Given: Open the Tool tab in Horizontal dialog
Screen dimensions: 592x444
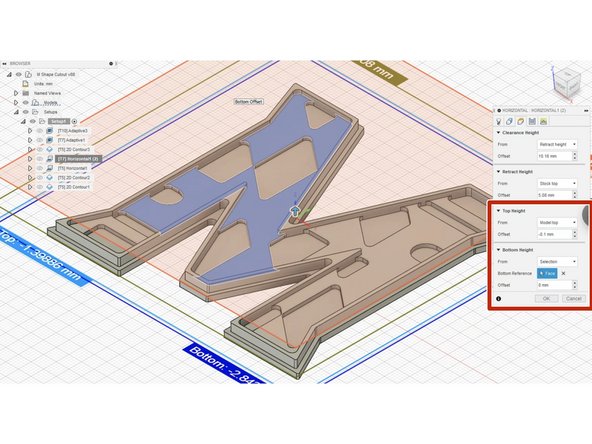Looking at the screenshot, I should click(x=499, y=121).
